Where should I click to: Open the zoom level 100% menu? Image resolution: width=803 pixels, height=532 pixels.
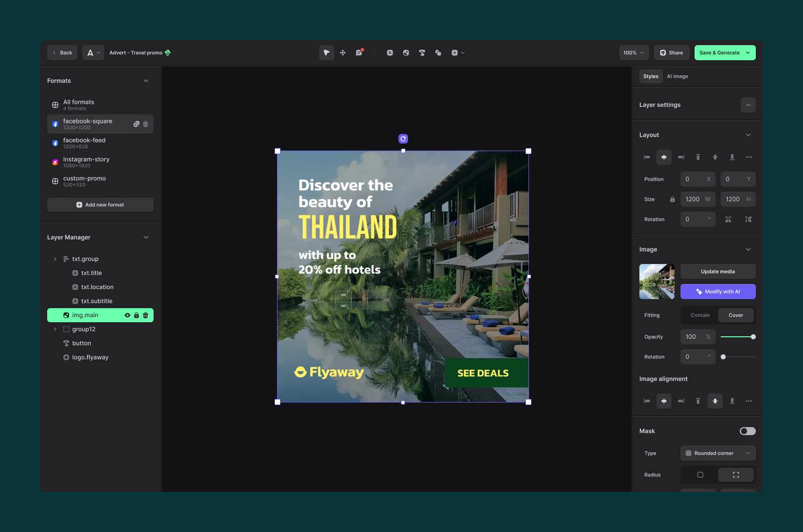coord(633,52)
